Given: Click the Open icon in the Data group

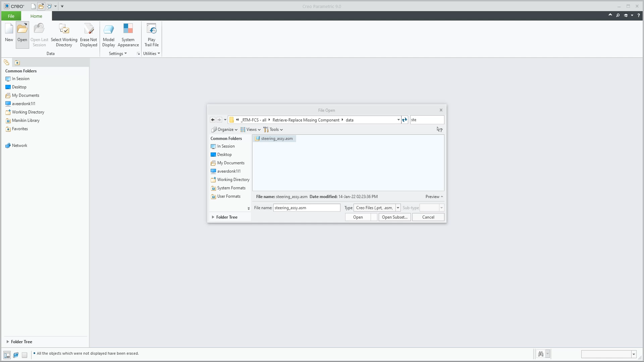Looking at the screenshot, I should (22, 32).
